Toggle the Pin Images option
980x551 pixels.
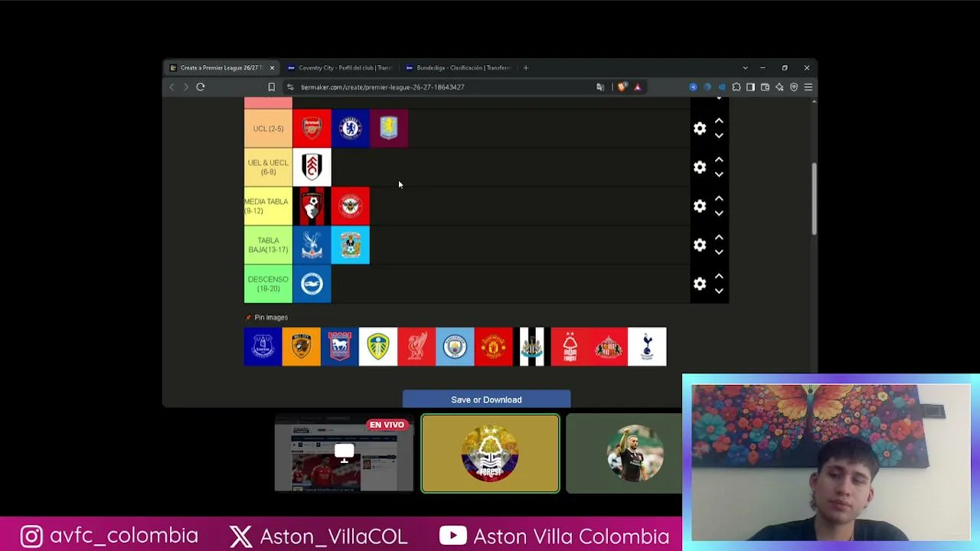coord(266,318)
